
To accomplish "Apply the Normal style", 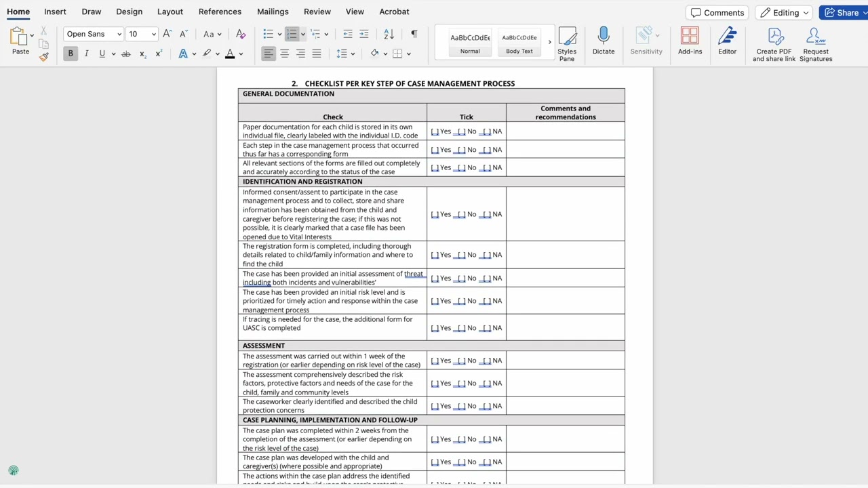I will pos(470,43).
